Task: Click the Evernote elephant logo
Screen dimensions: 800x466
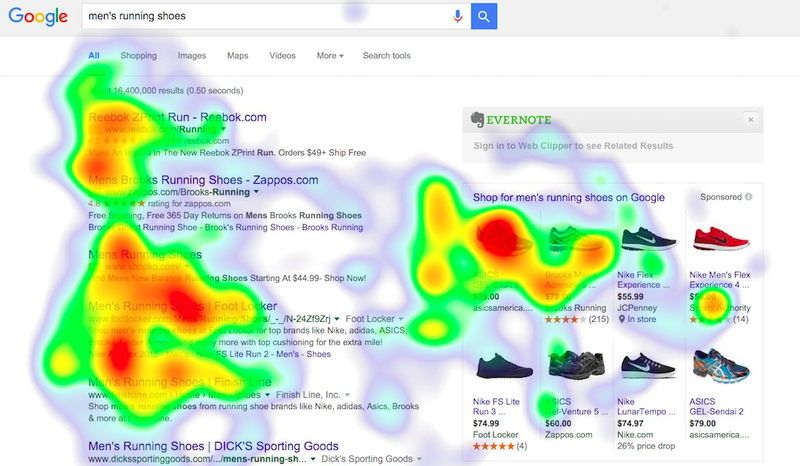Action: (x=477, y=119)
